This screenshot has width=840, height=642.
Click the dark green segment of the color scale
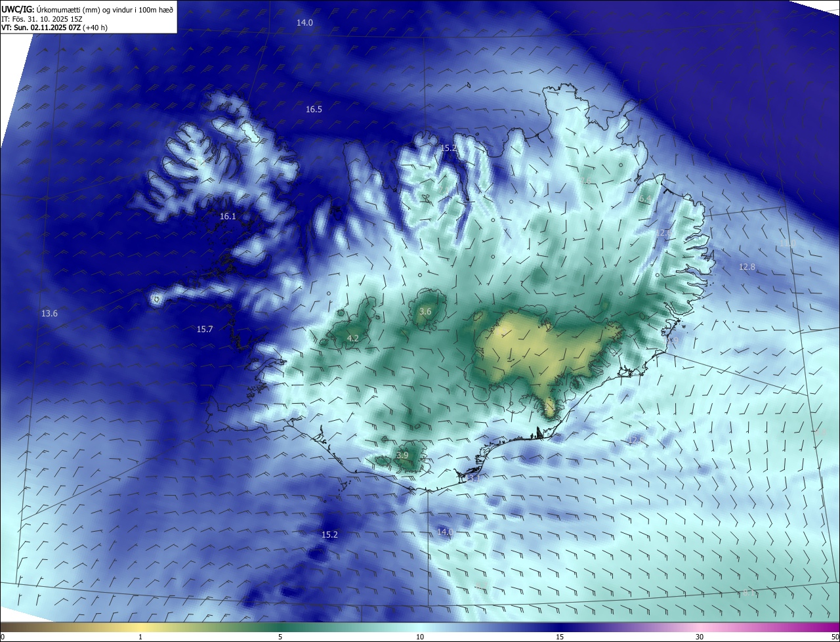(x=280, y=628)
